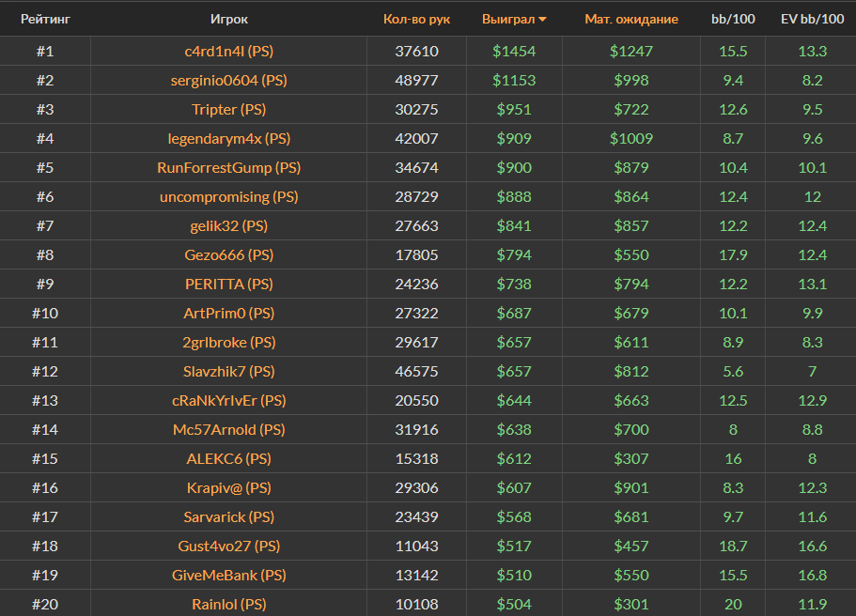Open GiveMeBank (PS) player profile
The width and height of the screenshot is (856, 616).
[229, 576]
